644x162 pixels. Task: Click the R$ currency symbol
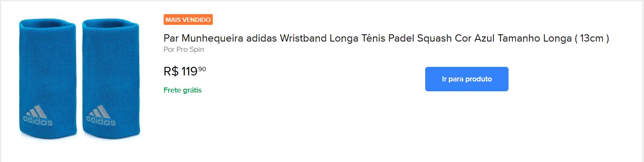coord(171,72)
